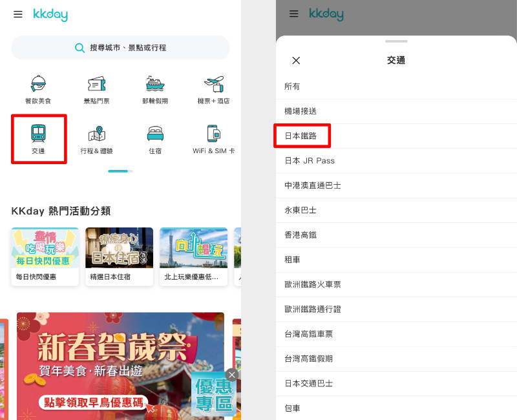This screenshot has width=517, height=420.
Task: Select 歐洲鐵路通行證 option
Action: point(396,310)
